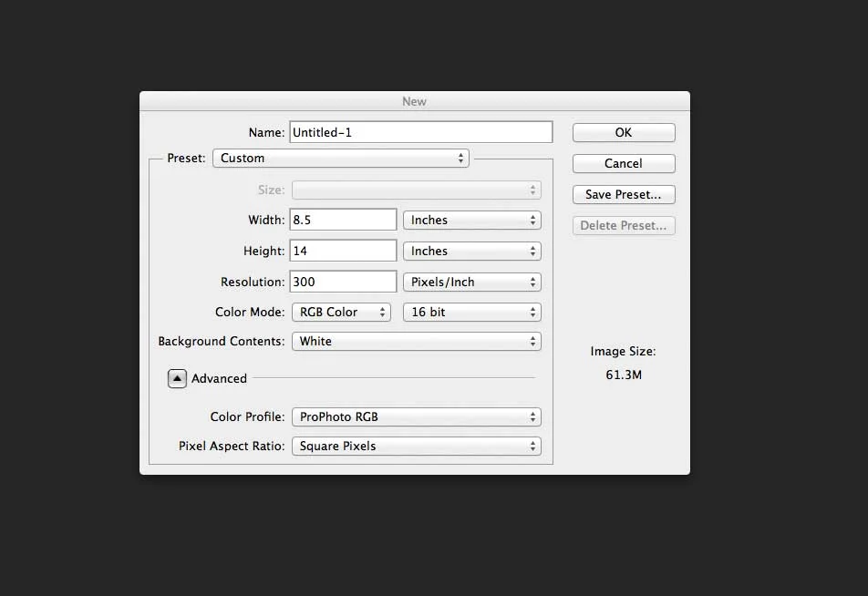Click the Resolution field showing 300
This screenshot has width=868, height=596.
point(343,282)
